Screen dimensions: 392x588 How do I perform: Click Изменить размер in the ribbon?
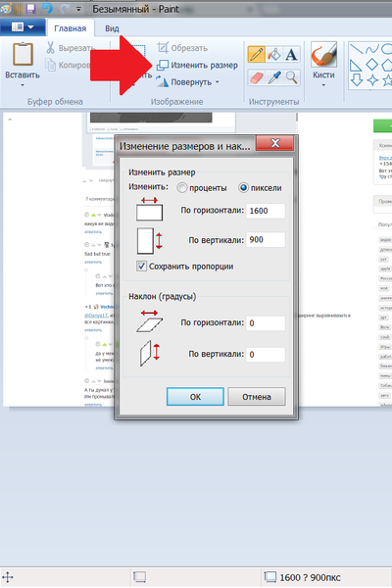pyautogui.click(x=197, y=66)
